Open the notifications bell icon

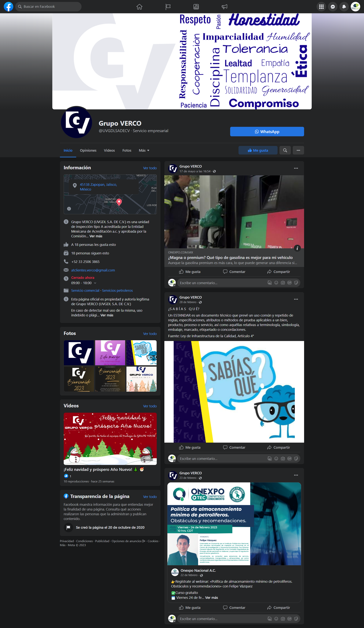click(x=344, y=7)
